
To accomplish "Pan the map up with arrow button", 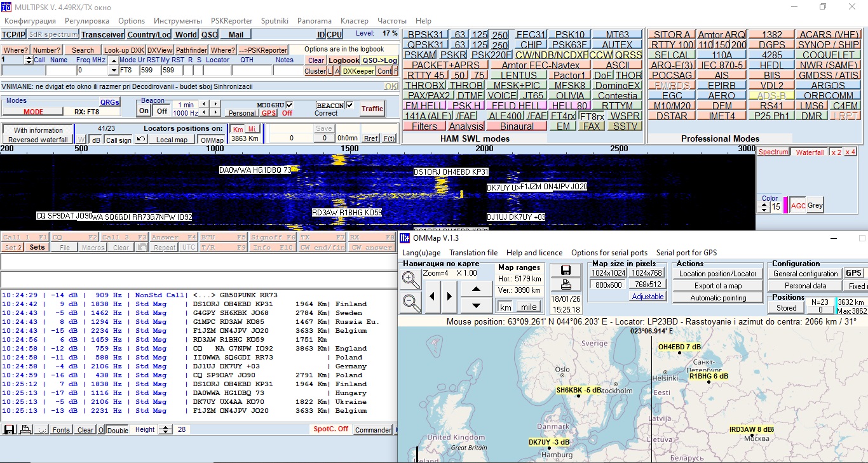I will [x=476, y=288].
